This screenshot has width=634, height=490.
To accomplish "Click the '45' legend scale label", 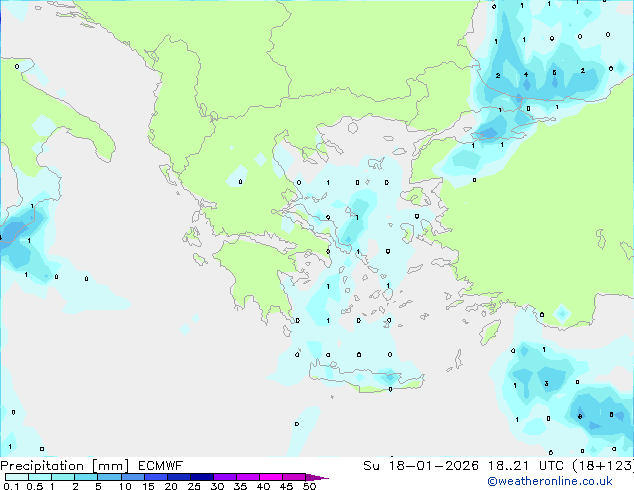I will point(286,486).
